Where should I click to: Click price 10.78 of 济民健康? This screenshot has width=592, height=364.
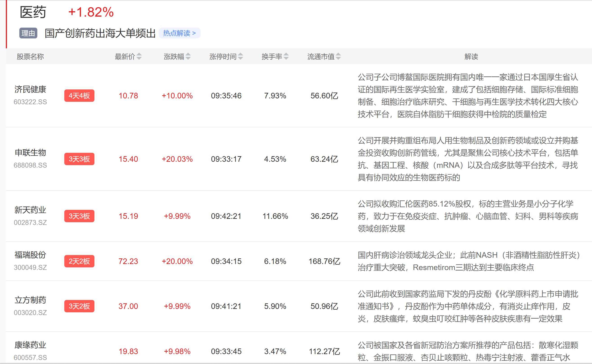click(x=128, y=95)
